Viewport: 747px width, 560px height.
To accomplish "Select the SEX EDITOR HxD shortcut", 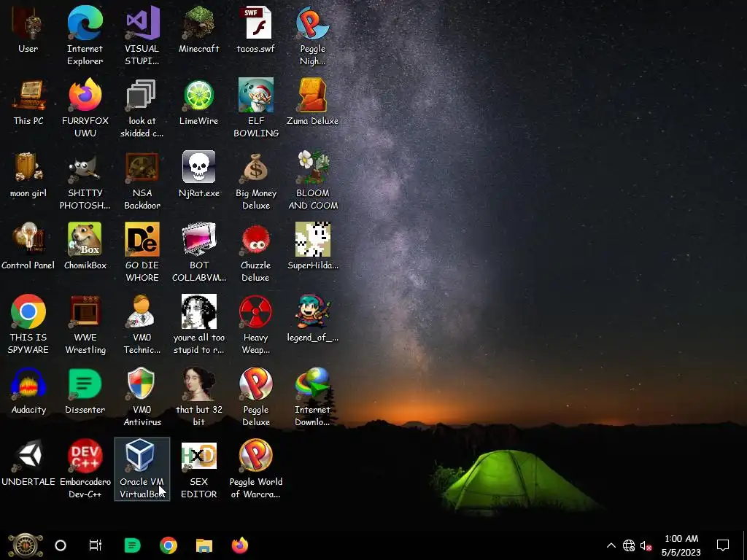I will (x=198, y=470).
